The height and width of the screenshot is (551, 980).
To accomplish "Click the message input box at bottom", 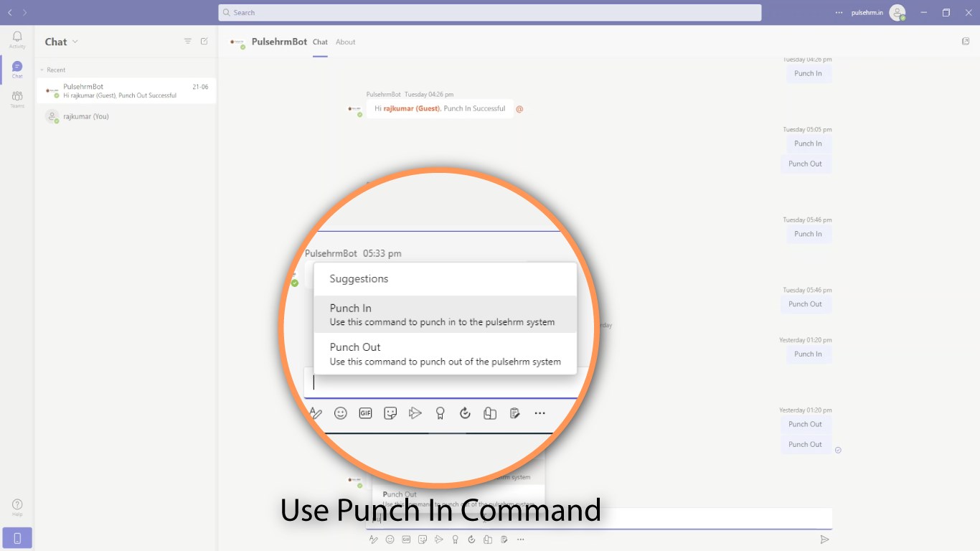I will (599, 518).
